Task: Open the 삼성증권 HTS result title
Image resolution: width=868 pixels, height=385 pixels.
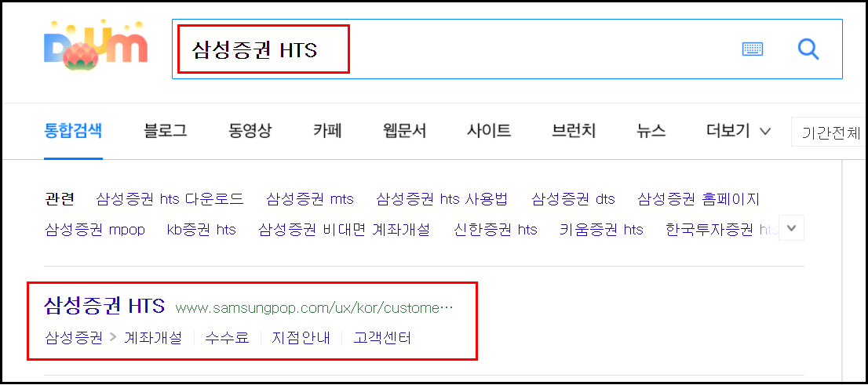Action: [x=104, y=307]
